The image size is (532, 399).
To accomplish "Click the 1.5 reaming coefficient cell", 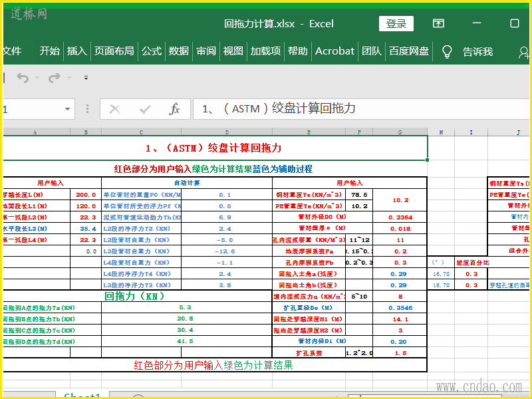I will coord(400,353).
